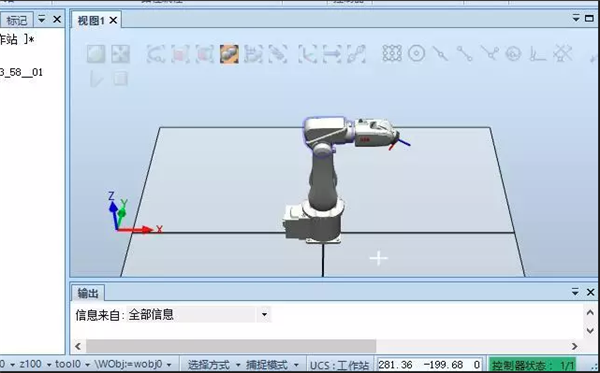Select the Surface Selection tool icon
This screenshot has width=600, height=373.
180,54
